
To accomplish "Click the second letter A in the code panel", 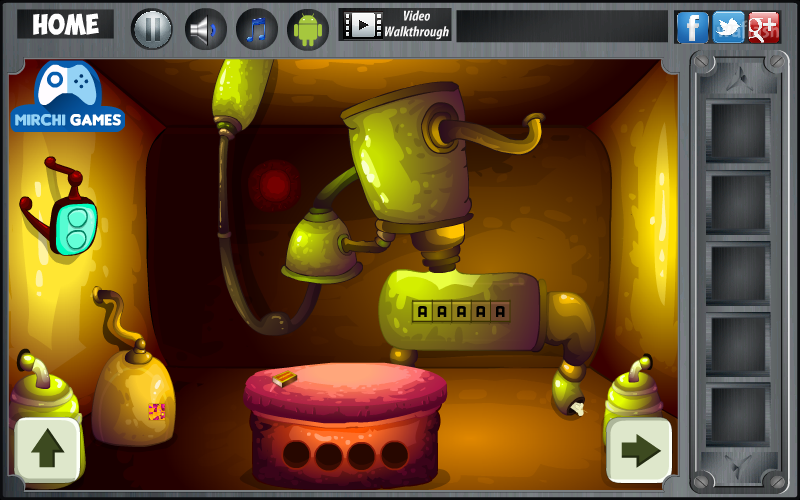I will [442, 311].
